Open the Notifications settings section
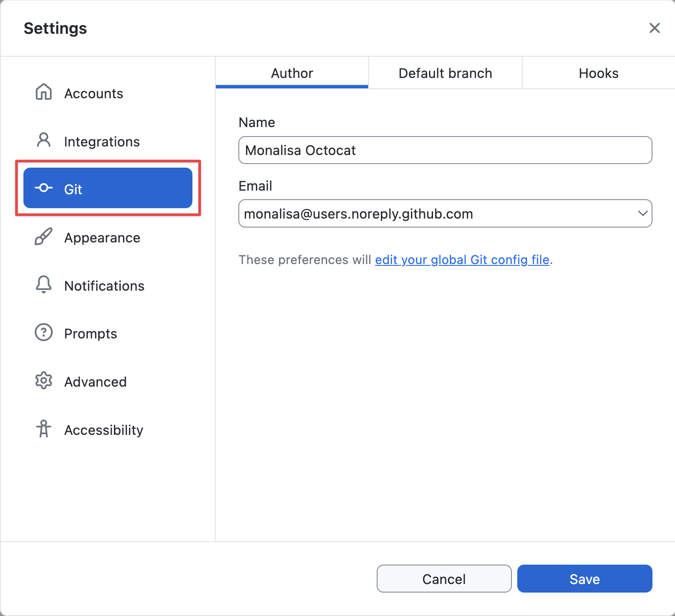Viewport: 675px width, 616px height. point(104,285)
